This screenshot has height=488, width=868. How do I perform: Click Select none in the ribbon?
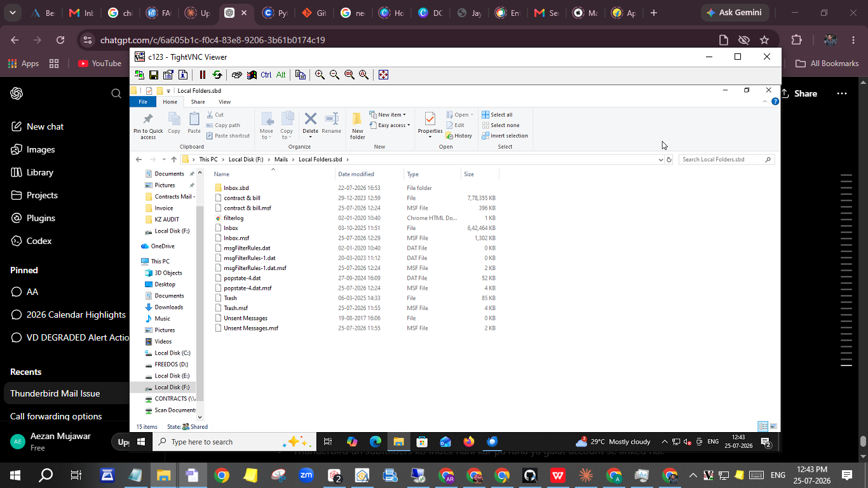501,125
